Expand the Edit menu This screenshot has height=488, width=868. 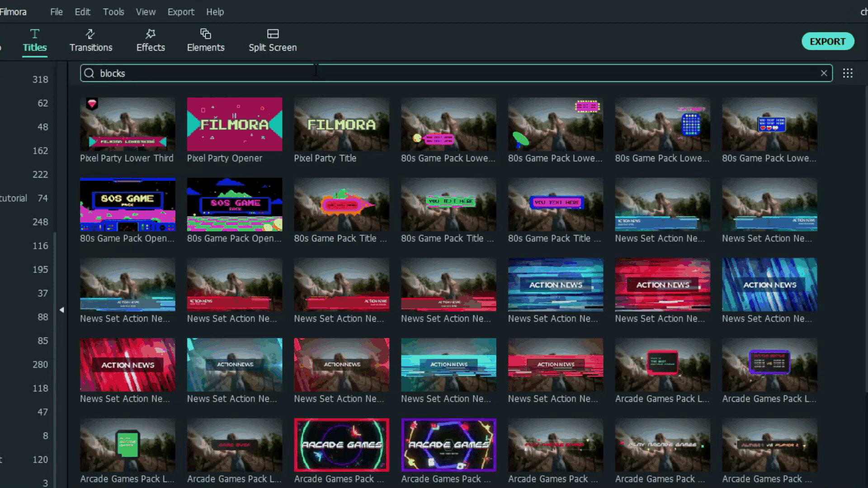[x=82, y=12]
